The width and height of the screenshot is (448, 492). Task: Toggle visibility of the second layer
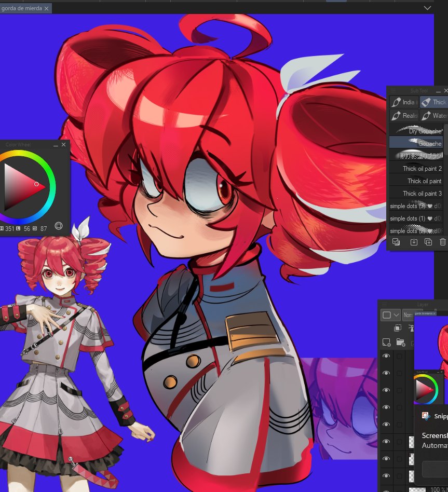tap(386, 373)
